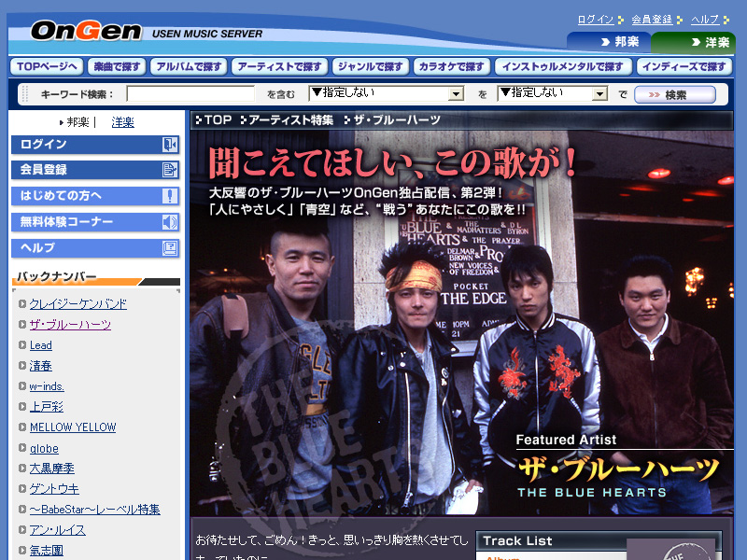The image size is (747, 560).
Task: Select インストゥルメンタルで探す menu button
Action: coord(563,66)
